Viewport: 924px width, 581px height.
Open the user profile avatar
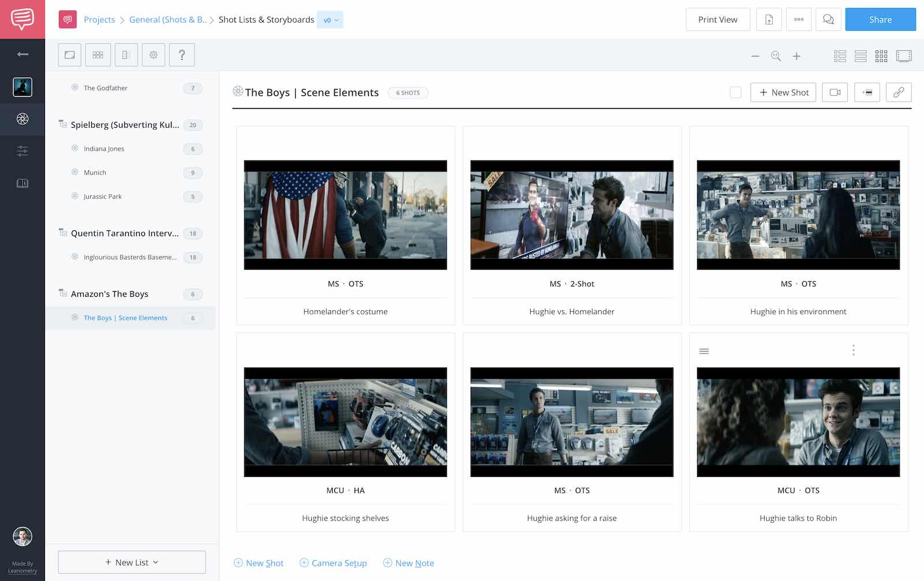tap(23, 537)
